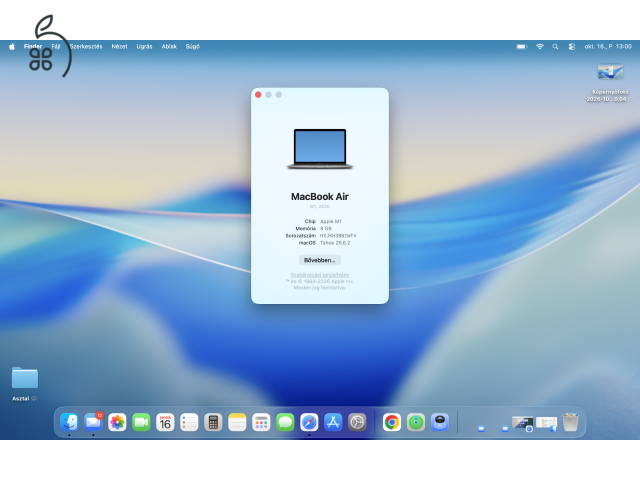Open Control Center from menu bar

tap(572, 47)
